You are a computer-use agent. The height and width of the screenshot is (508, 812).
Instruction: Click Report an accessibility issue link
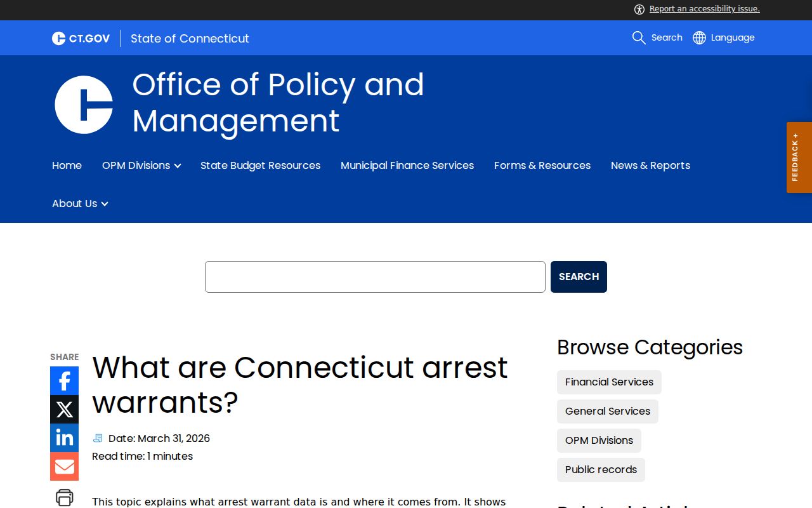click(x=704, y=9)
